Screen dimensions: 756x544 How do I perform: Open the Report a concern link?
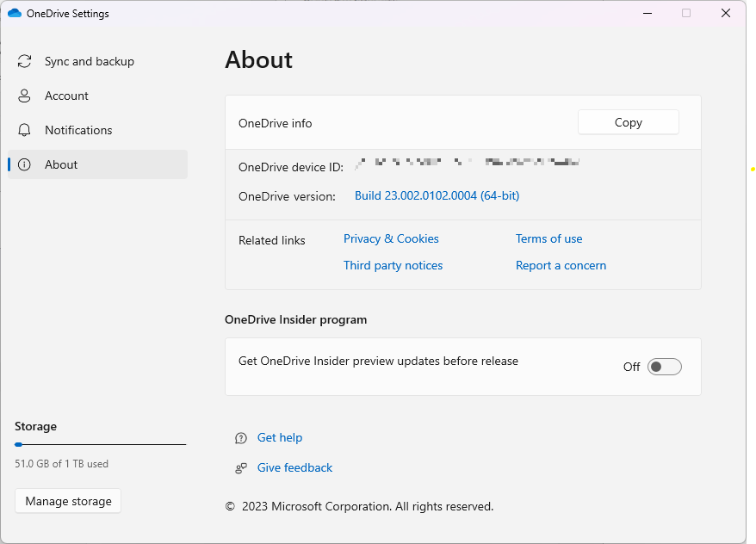[561, 265]
